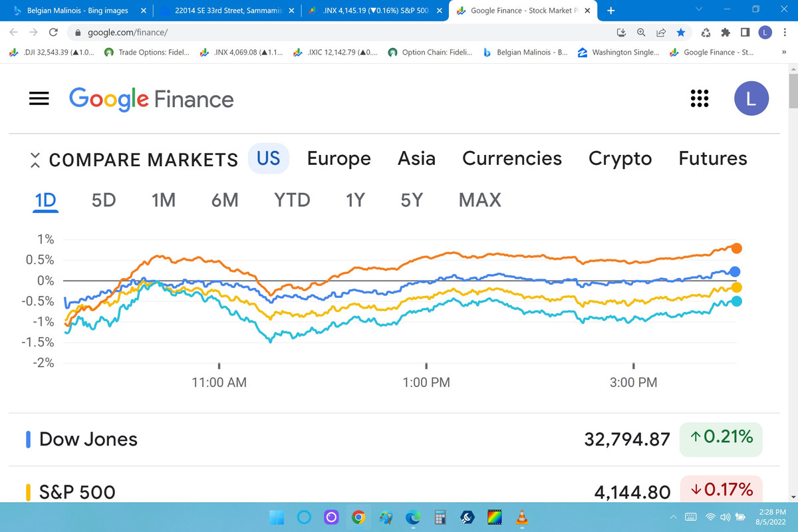
Task: Choose the MAX time range
Action: tap(480, 199)
